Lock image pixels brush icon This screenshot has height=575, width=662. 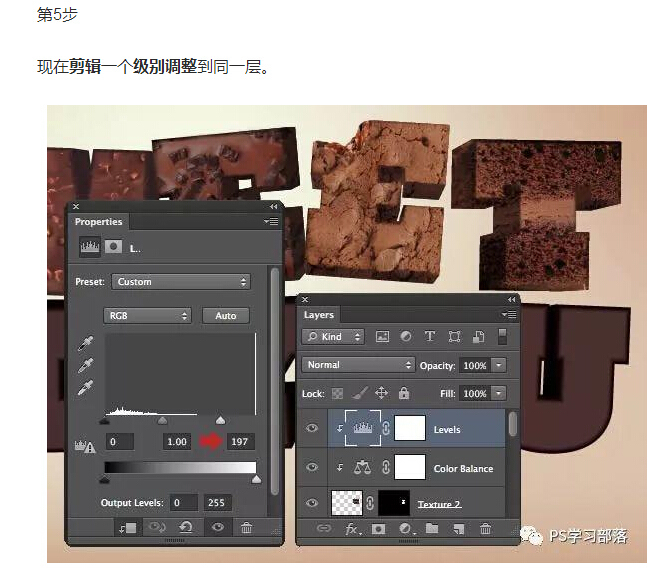[360, 393]
